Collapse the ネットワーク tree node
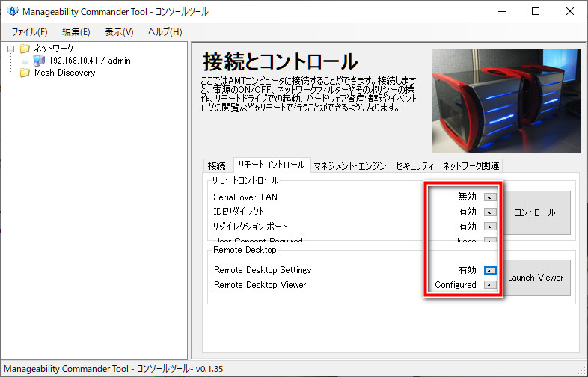 (11, 49)
